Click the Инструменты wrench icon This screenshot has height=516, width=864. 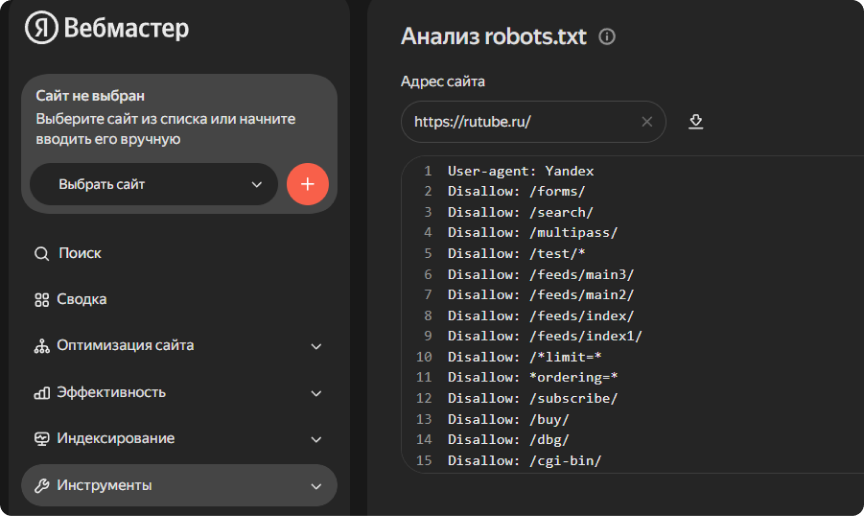click(x=41, y=486)
